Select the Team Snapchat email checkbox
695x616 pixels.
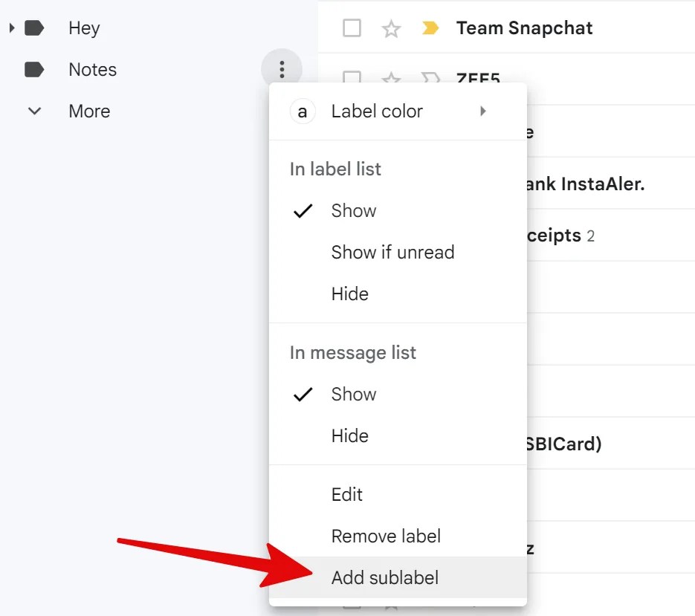(351, 27)
